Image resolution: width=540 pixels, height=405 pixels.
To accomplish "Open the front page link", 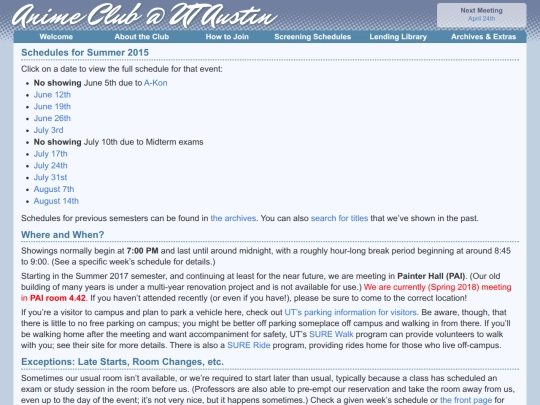I will 466,400.
